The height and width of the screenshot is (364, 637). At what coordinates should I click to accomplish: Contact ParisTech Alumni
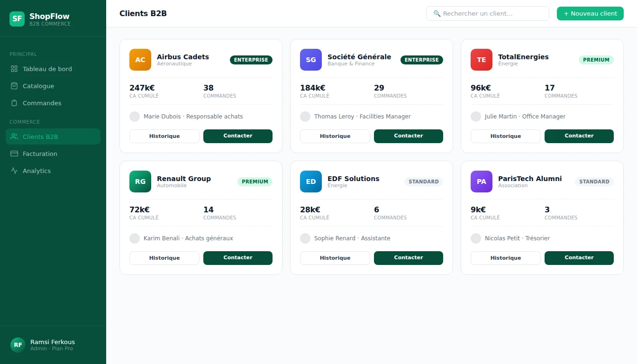pyautogui.click(x=579, y=258)
